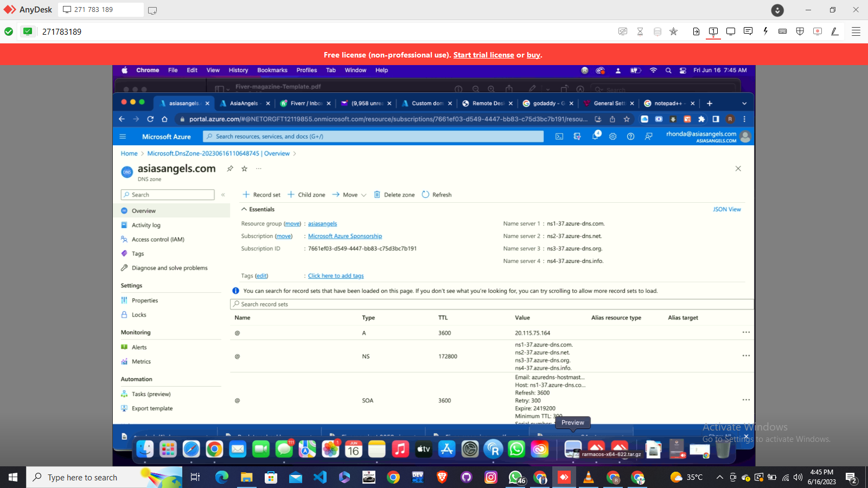Refresh the DNS zone records

click(437, 195)
